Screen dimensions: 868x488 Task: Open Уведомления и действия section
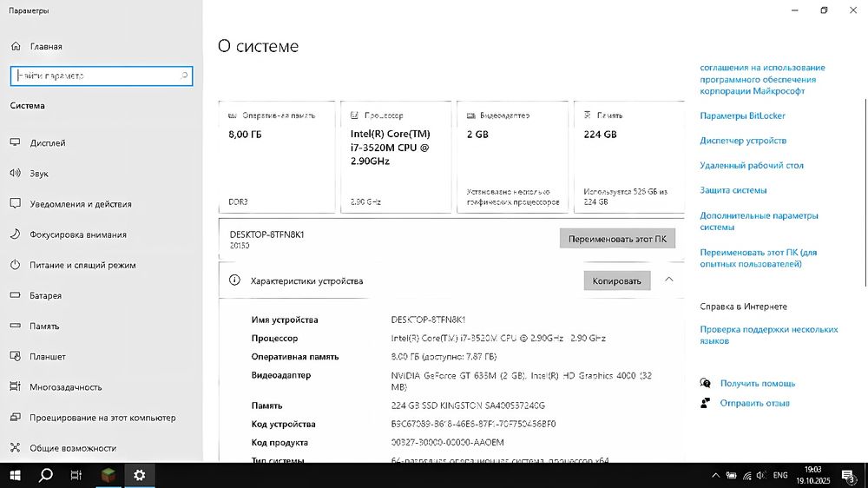click(81, 204)
